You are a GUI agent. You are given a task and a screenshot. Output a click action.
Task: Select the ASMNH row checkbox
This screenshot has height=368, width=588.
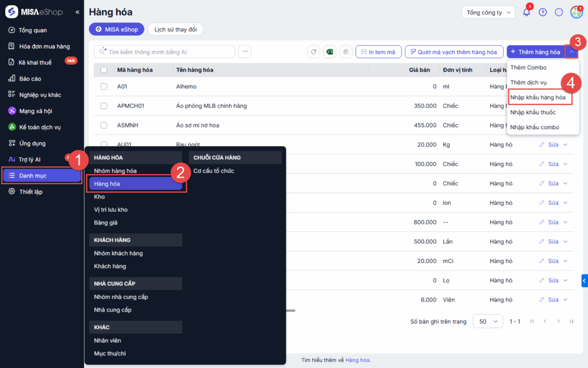(104, 125)
